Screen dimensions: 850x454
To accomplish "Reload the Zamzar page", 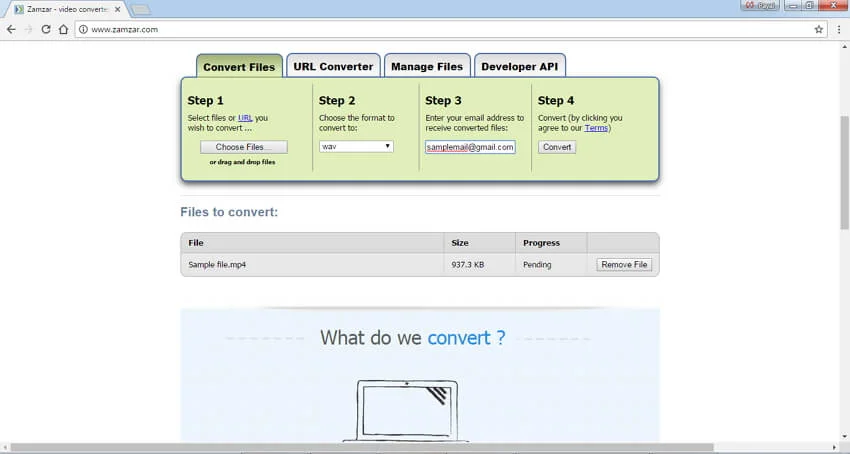I will [x=46, y=29].
